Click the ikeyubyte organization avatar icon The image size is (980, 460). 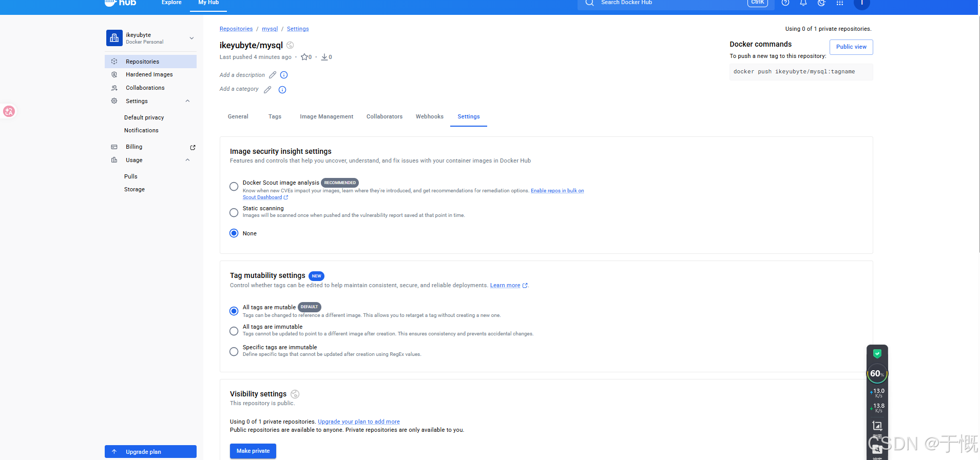(114, 38)
